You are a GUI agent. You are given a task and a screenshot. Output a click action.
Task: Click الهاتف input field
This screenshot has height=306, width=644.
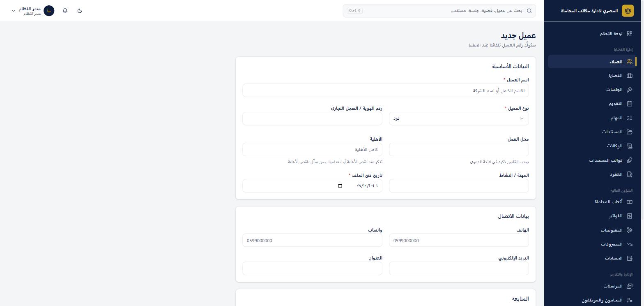(x=459, y=241)
